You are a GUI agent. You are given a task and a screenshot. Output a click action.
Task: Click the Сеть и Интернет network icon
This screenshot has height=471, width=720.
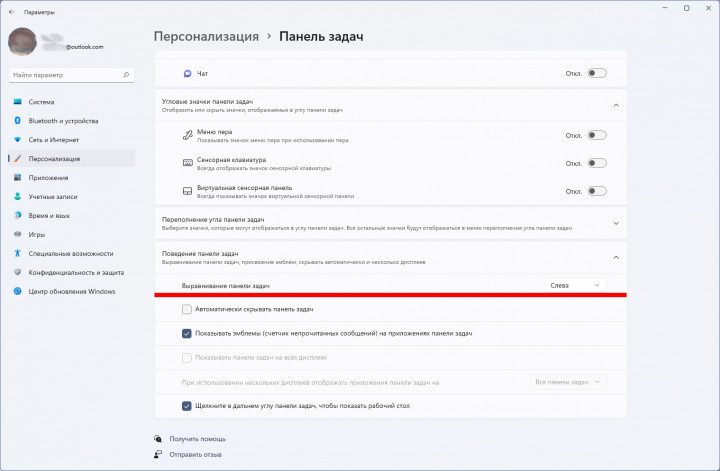click(x=17, y=140)
